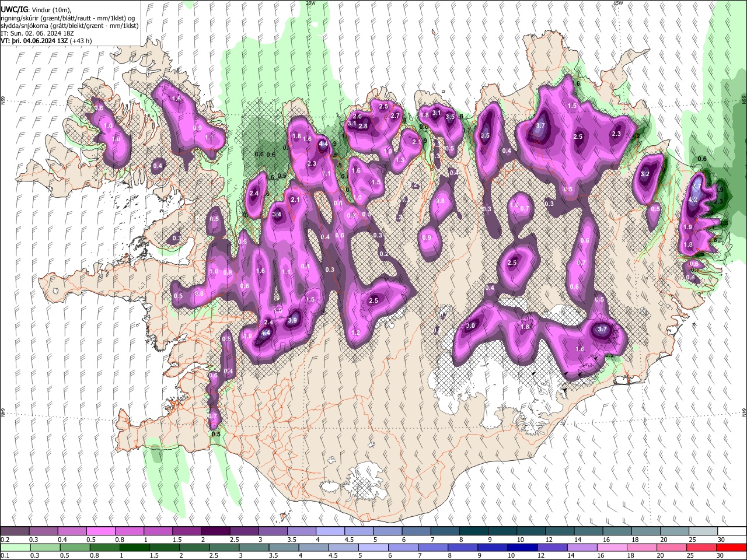Select lower legend swatch between 0.1 and 0.3
Screen dimensions: 747x560
point(16,547)
